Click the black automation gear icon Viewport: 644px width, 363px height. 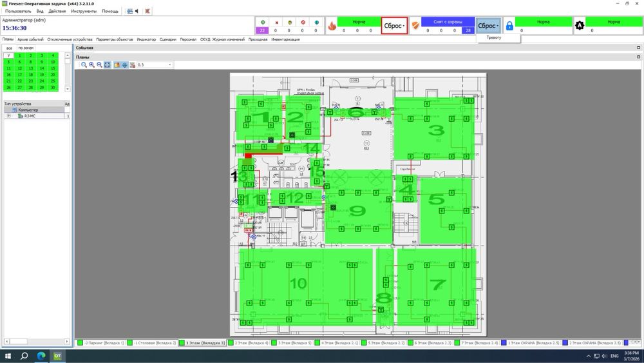(x=580, y=26)
